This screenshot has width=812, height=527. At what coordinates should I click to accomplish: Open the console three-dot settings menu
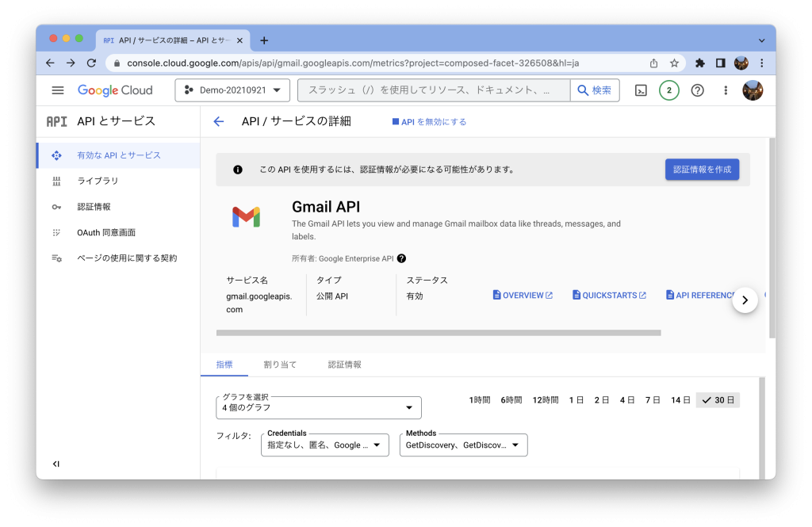726,90
